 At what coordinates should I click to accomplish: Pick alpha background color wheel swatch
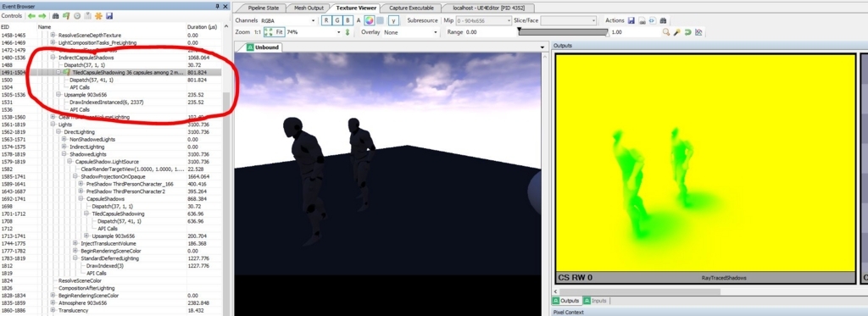pos(369,20)
